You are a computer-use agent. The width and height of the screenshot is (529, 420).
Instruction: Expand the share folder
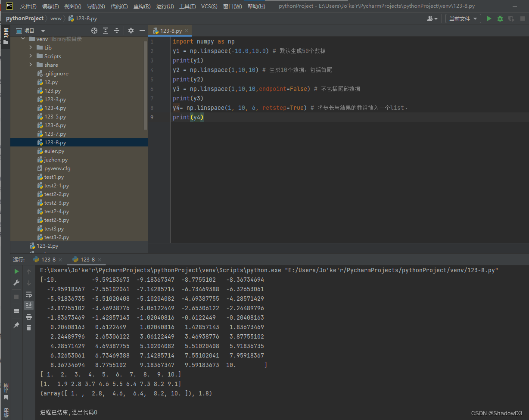(31, 65)
